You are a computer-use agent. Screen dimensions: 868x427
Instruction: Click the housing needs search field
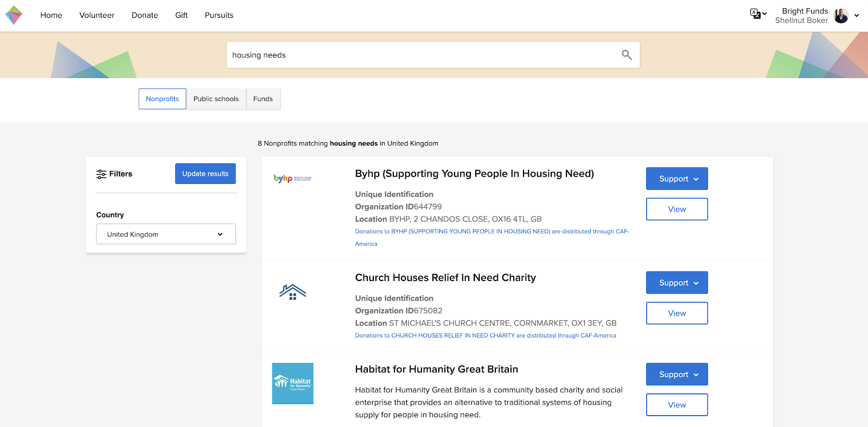(423, 55)
